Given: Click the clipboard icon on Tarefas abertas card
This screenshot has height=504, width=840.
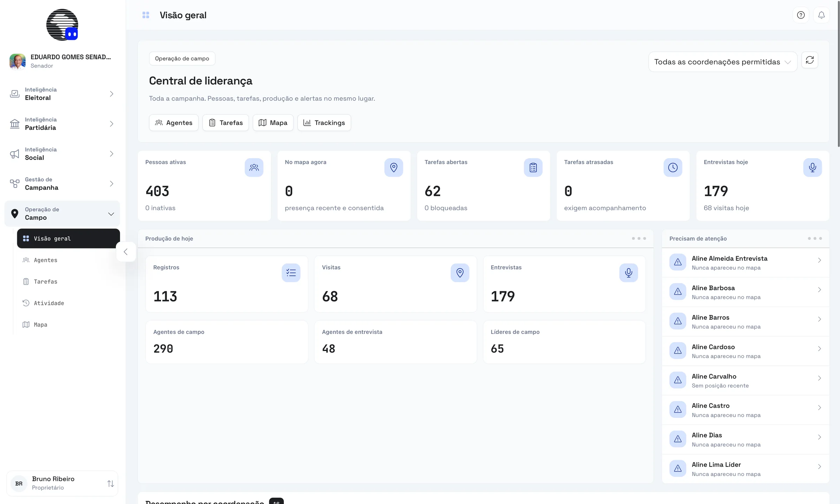Looking at the screenshot, I should click(x=533, y=168).
